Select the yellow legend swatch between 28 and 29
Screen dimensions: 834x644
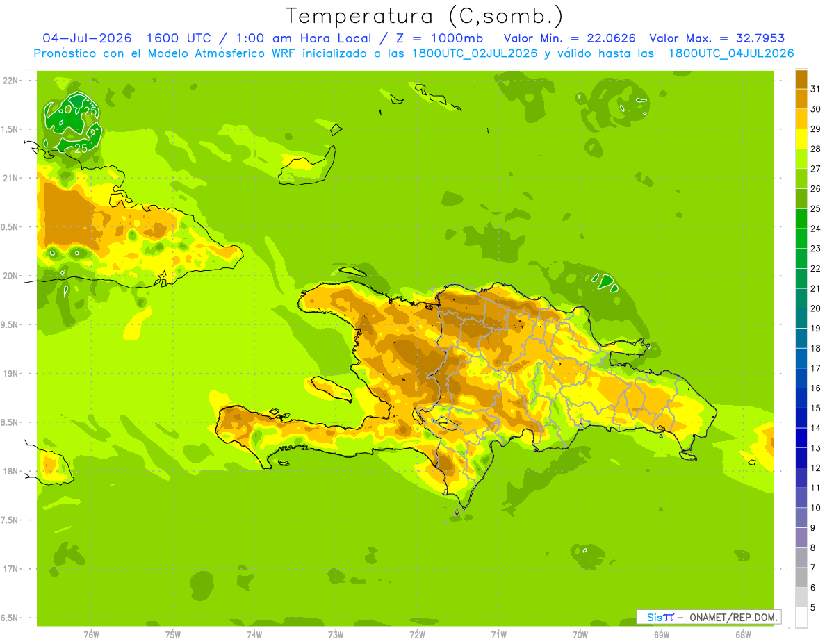click(x=801, y=139)
